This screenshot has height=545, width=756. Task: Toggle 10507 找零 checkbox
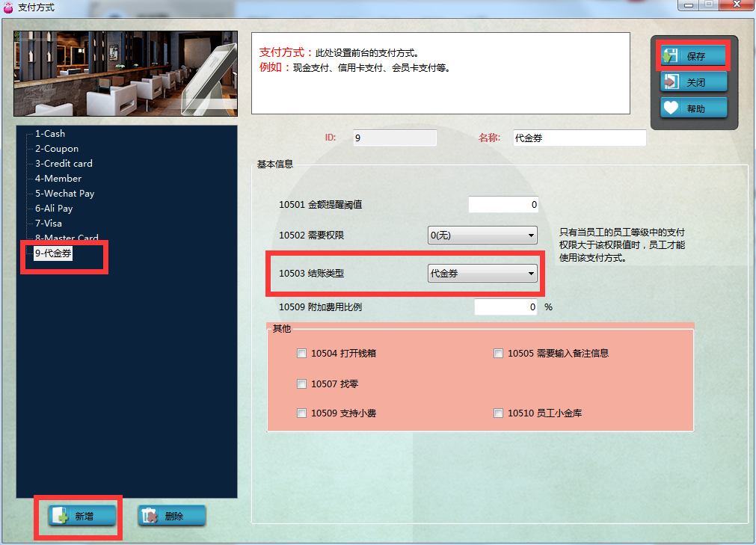point(301,384)
